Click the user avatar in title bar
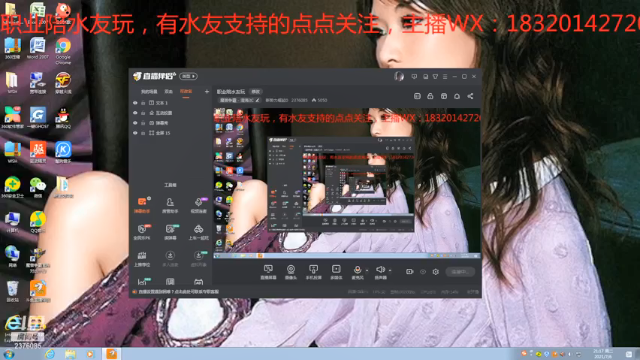This screenshot has width=640, height=360. click(399, 76)
